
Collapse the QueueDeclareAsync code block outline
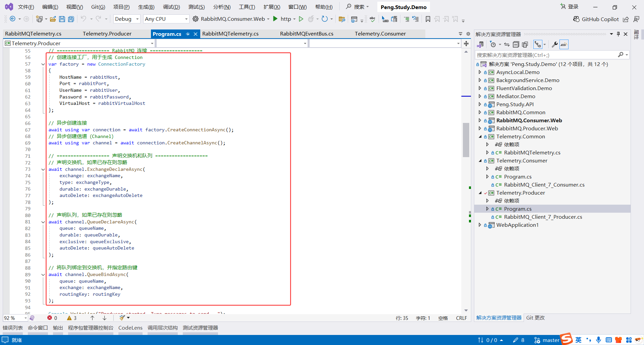tap(43, 222)
